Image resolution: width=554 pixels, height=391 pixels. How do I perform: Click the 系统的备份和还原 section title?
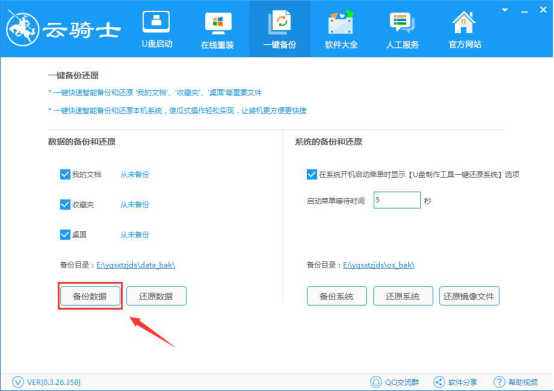328,142
